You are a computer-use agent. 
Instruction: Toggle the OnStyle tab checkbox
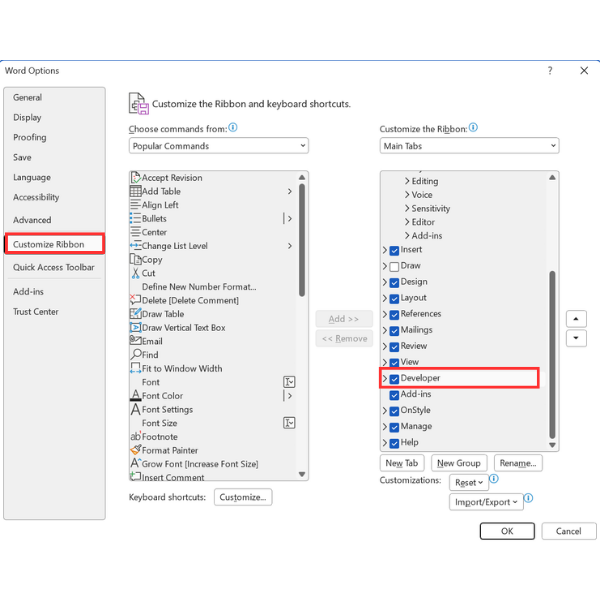394,411
